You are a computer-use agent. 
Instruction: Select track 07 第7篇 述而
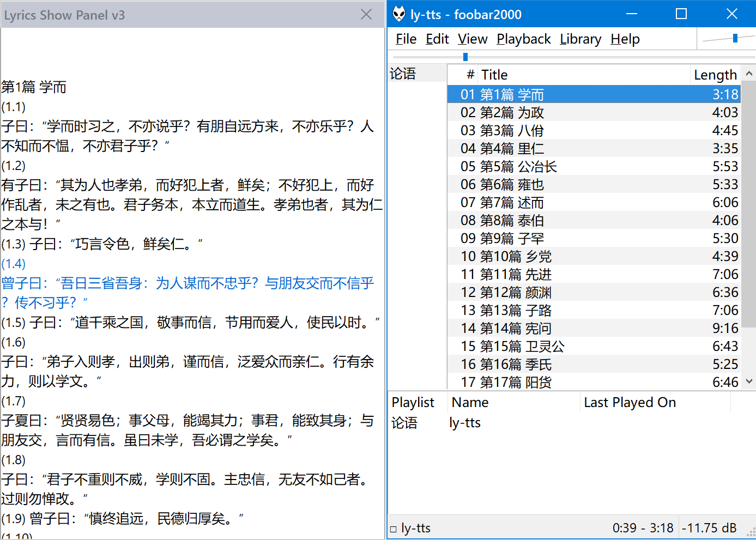pyautogui.click(x=594, y=202)
